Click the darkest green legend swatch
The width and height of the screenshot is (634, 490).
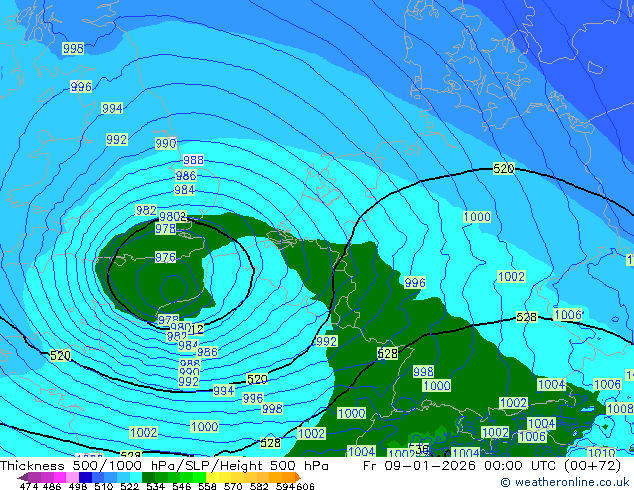[148, 477]
